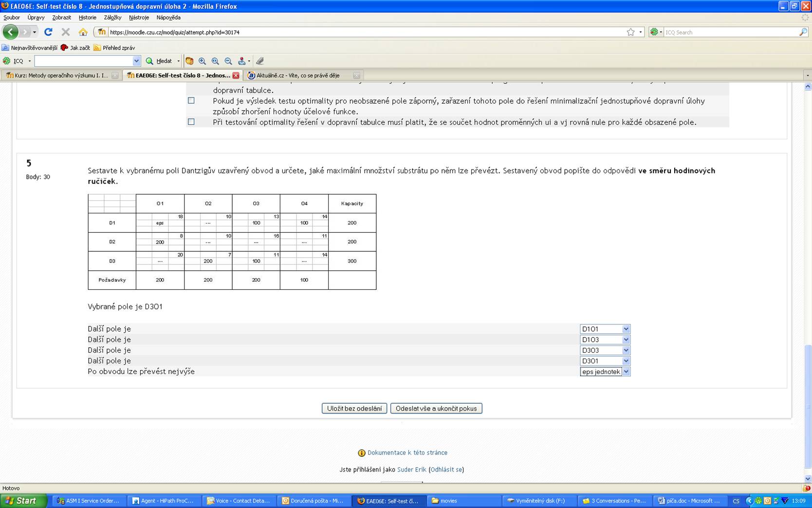Open the dropdown showing D1O1
This screenshot has height=508, width=812.
605,329
